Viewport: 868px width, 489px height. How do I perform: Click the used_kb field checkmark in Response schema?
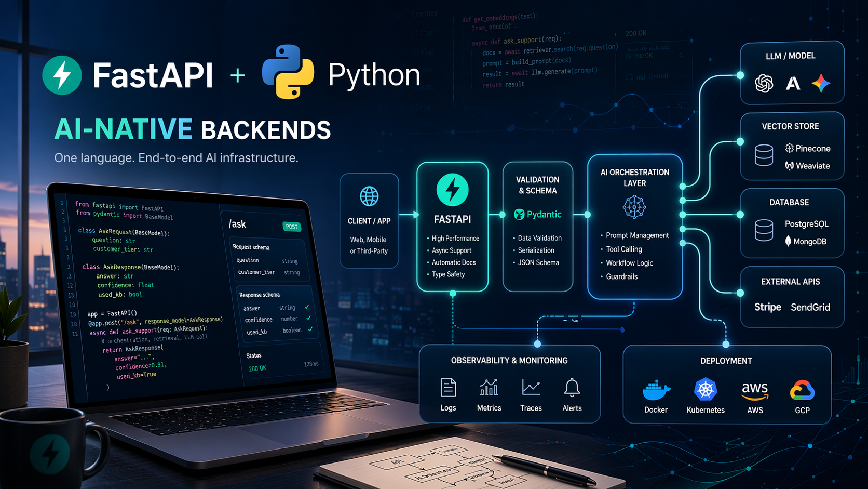click(310, 329)
